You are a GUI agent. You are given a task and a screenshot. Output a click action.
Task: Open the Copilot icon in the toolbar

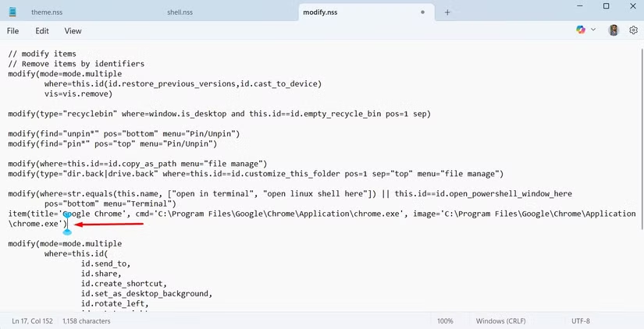point(581,30)
